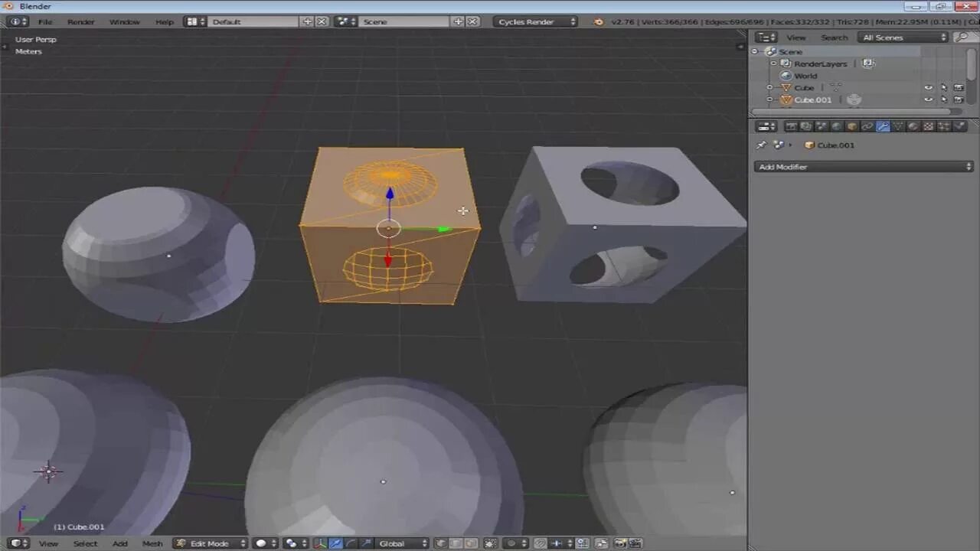Toggle selectability arrow for Cube.001
Screen dimensions: 980x551
click(x=944, y=99)
